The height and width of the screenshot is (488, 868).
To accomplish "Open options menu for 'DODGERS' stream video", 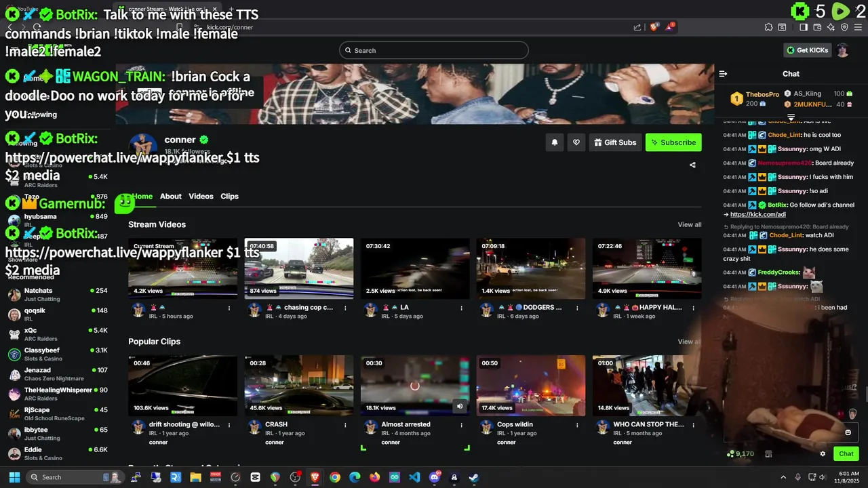I will [578, 308].
